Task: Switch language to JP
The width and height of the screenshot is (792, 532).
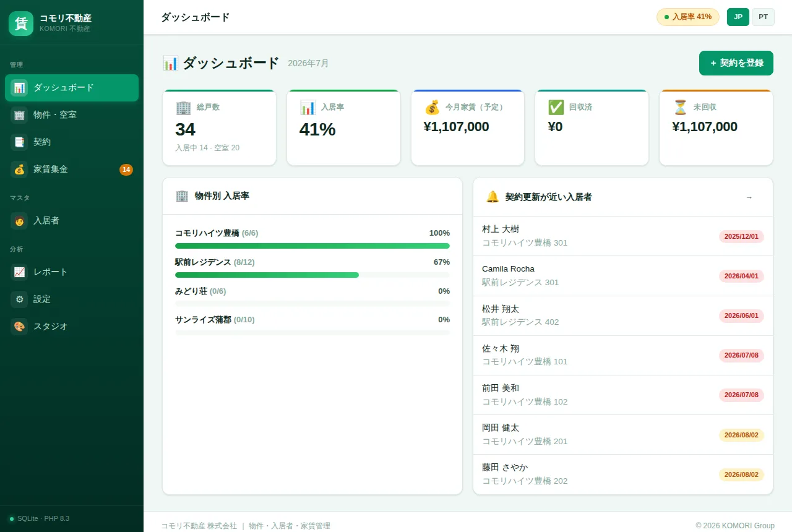Action: 738,17
